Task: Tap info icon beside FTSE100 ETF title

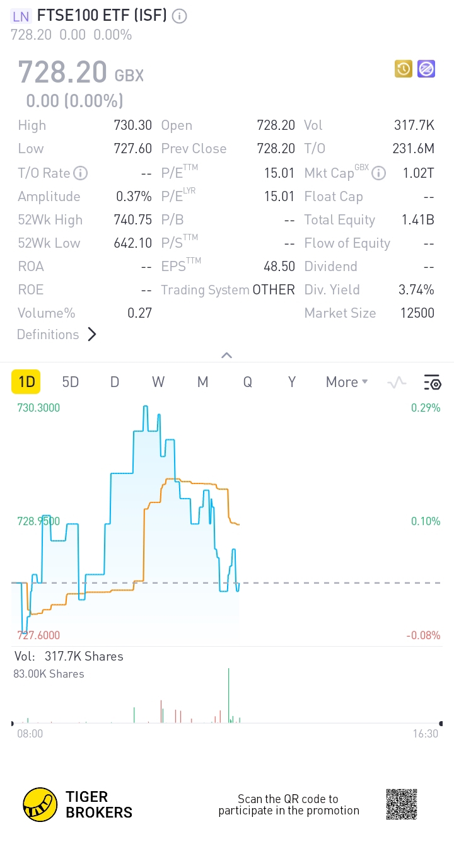Action: [180, 16]
